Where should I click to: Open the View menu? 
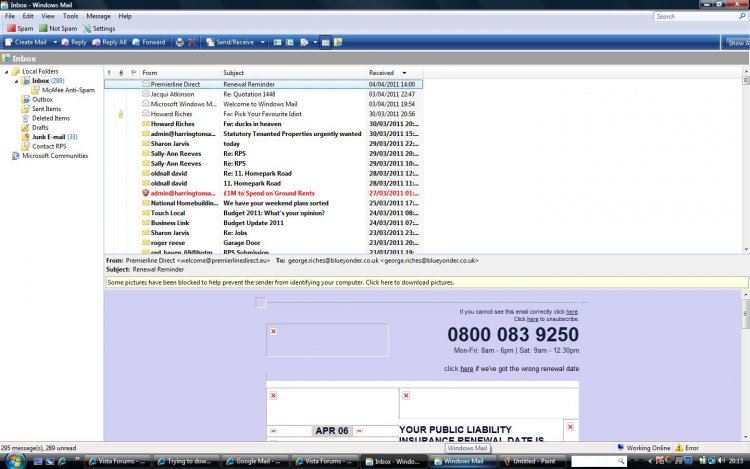point(48,16)
